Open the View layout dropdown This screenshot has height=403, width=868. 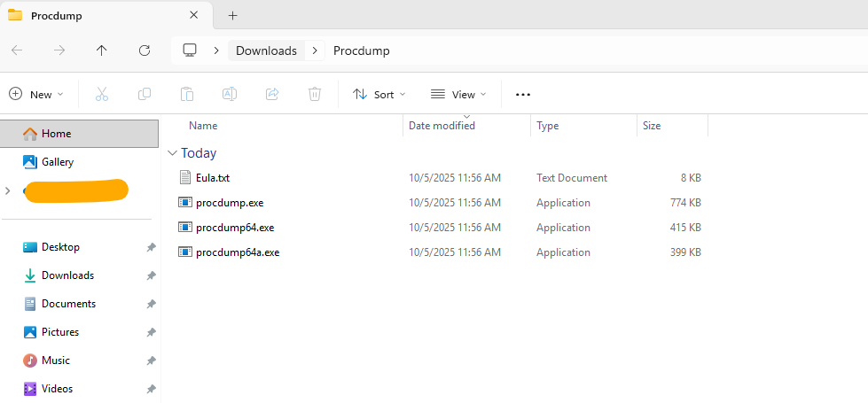click(458, 94)
